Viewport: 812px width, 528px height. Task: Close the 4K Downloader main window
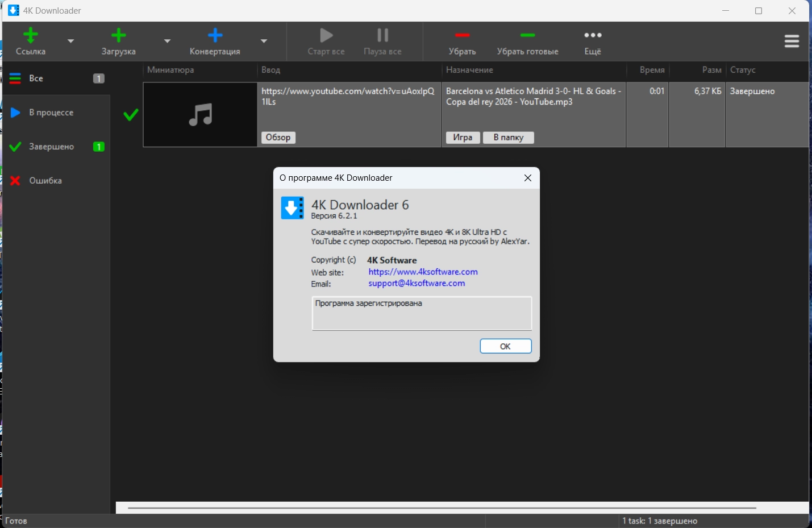[x=792, y=11]
